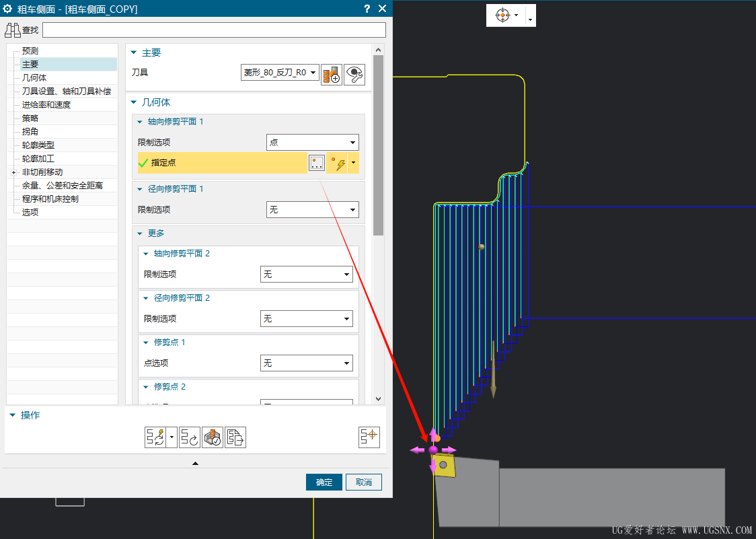Open 限制选项 dropdown under 轴向修剪平面 1

(313, 143)
